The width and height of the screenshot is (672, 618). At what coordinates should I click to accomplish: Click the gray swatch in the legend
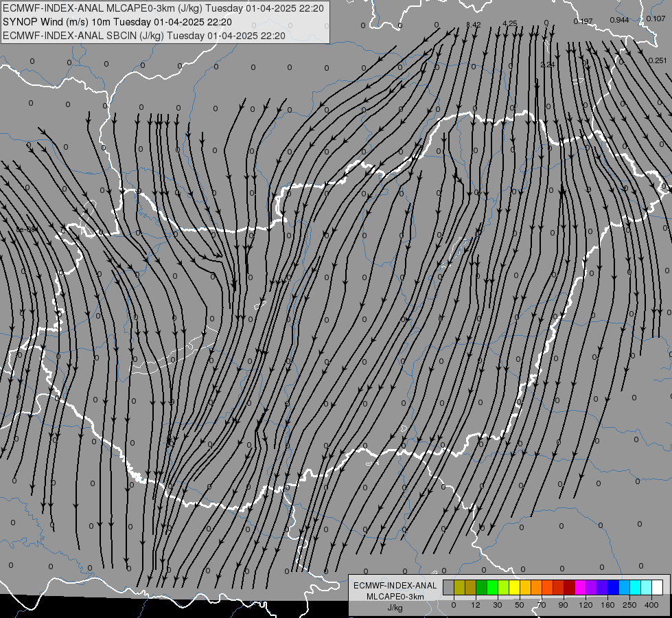[449, 587]
